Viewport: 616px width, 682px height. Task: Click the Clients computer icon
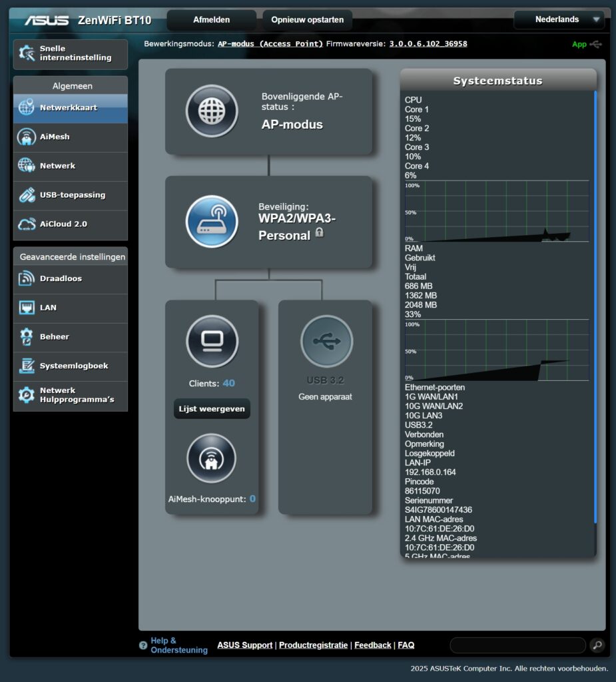212,341
